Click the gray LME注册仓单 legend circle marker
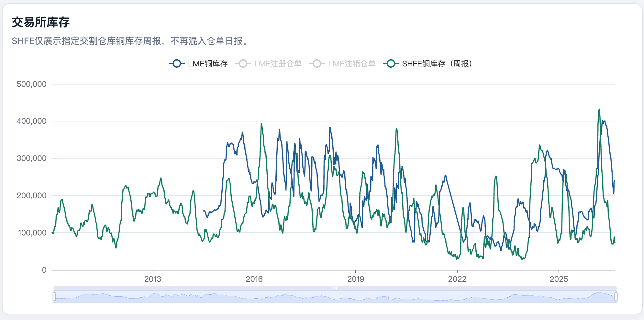Image resolution: width=644 pixels, height=320 pixels. (x=243, y=63)
